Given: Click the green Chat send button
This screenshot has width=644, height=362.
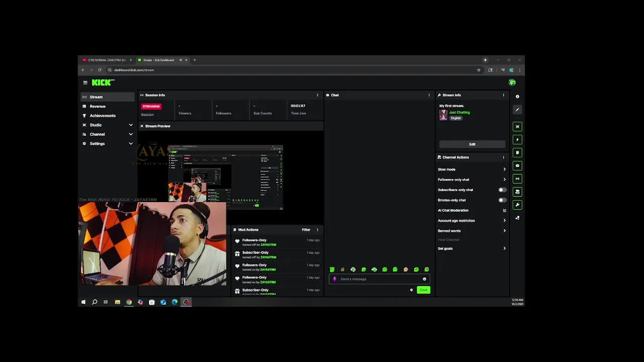Looking at the screenshot, I should pos(424,290).
